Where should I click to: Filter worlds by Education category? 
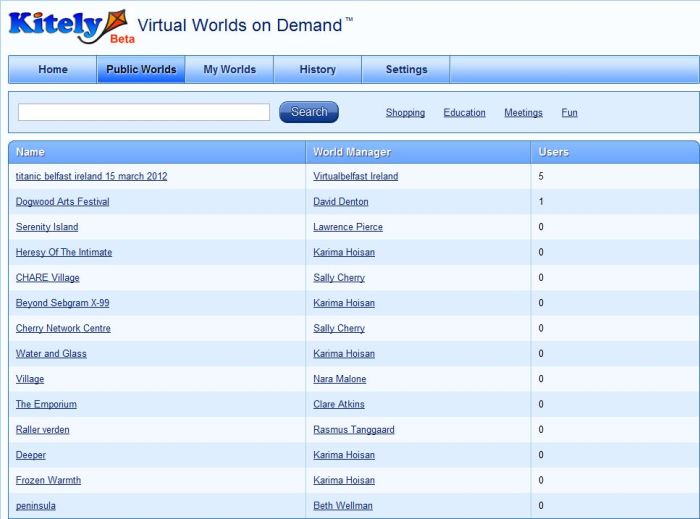click(464, 113)
